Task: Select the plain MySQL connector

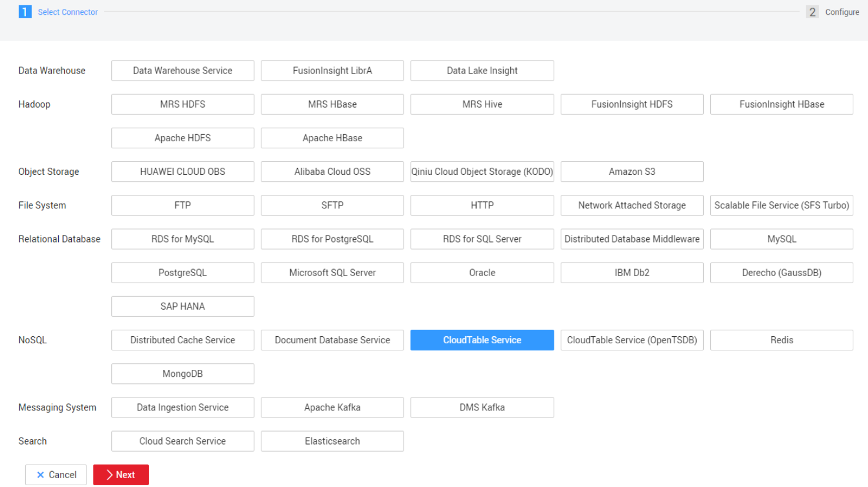Action: tap(781, 239)
